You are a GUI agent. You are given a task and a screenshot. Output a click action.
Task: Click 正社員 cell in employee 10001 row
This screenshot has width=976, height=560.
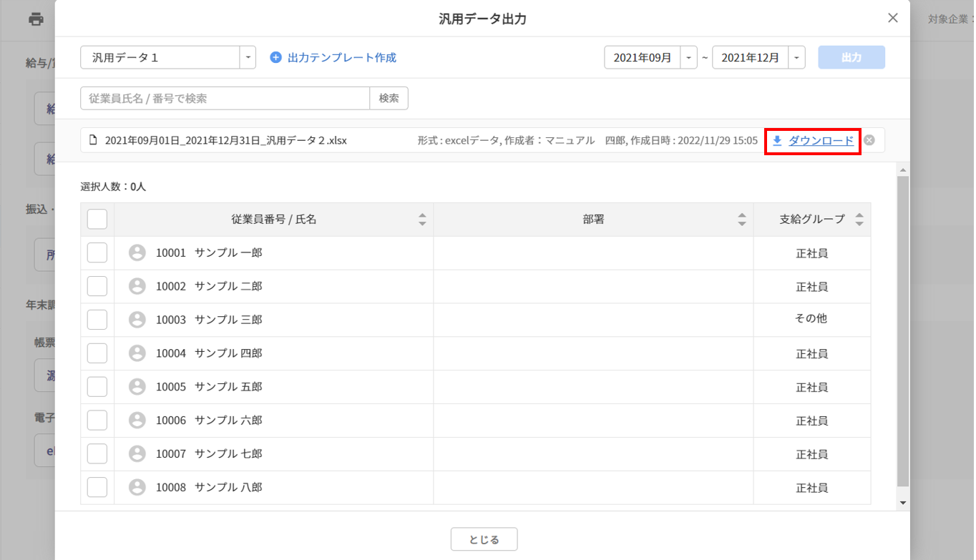click(x=812, y=253)
